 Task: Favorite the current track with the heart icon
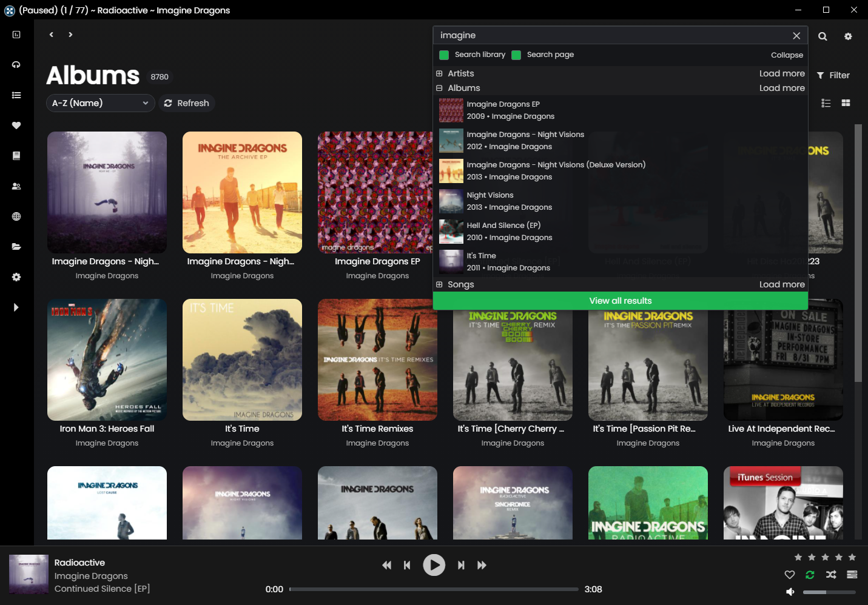[x=790, y=575]
